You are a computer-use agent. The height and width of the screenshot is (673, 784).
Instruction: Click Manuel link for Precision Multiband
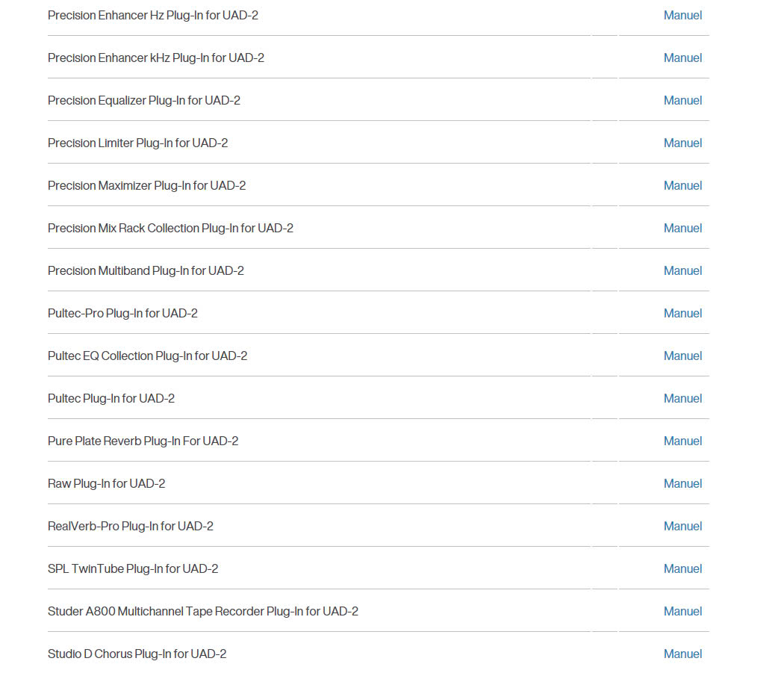click(682, 270)
